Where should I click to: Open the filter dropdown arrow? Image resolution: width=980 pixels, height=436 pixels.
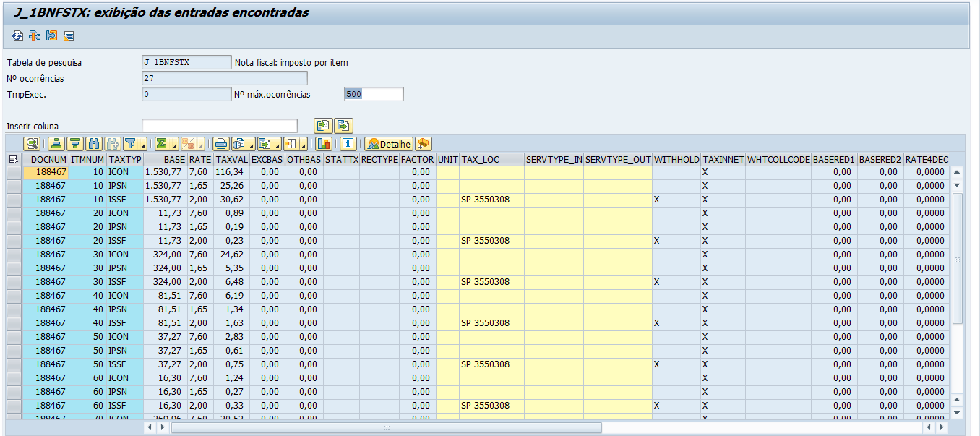click(143, 144)
